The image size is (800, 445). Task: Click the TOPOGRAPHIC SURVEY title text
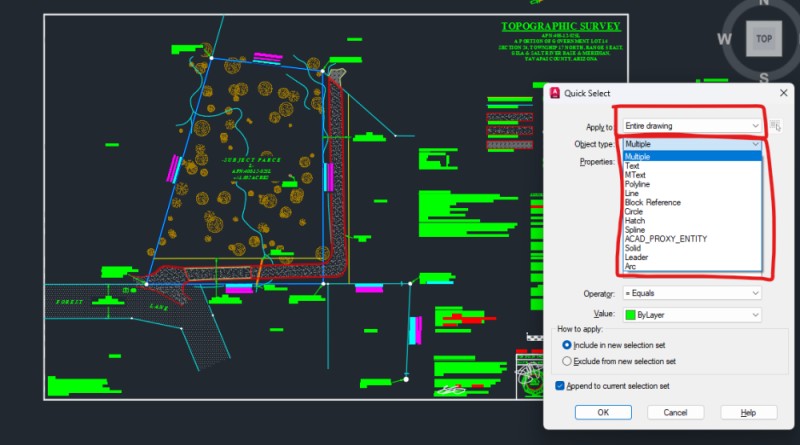[x=561, y=26]
